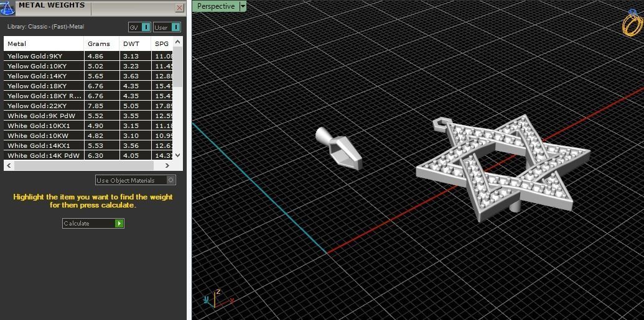
Task: Click the 3.13 DWT cell
Action: [x=135, y=56]
